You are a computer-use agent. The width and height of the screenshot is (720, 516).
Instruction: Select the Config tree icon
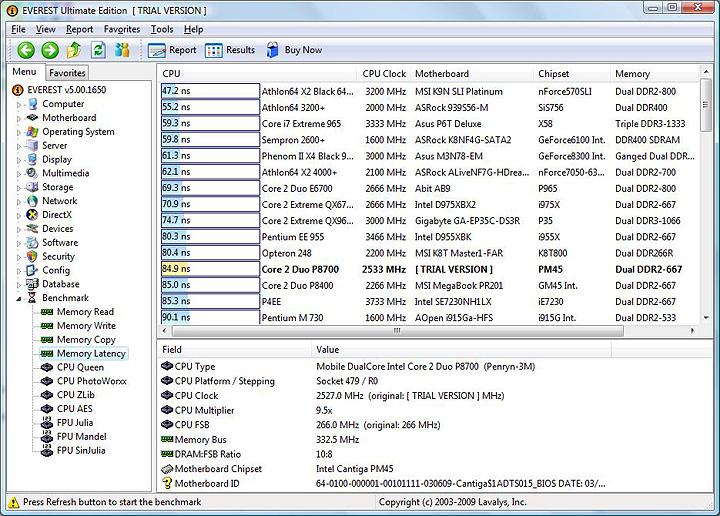click(32, 270)
